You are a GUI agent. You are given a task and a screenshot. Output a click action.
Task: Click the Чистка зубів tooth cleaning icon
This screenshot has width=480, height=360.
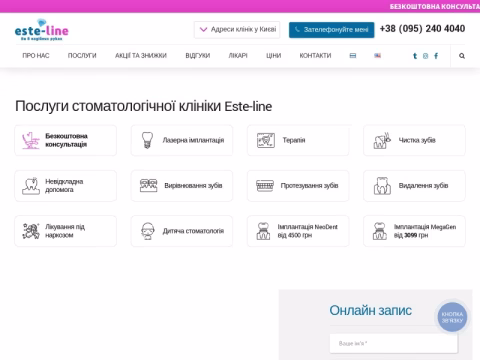[382, 140]
